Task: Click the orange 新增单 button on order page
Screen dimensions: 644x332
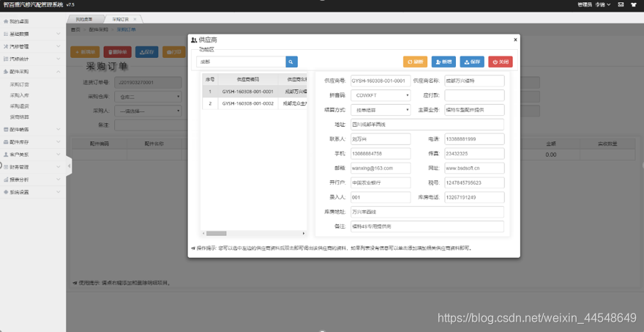Action: [x=85, y=52]
